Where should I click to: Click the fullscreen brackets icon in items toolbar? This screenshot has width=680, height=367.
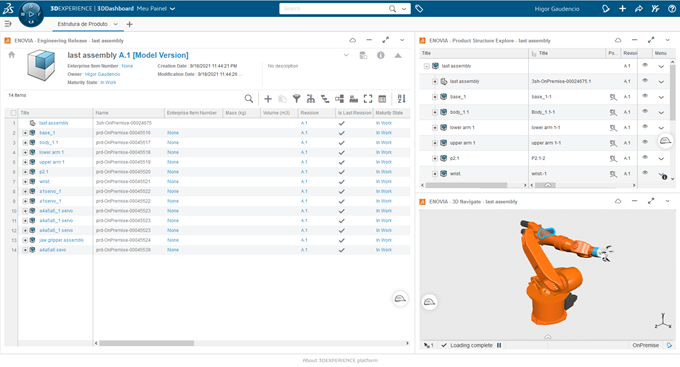(368, 99)
